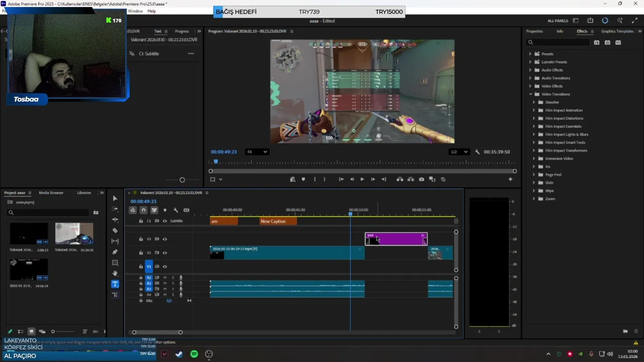
Task: Export frame with the camera icon
Action: (422, 179)
